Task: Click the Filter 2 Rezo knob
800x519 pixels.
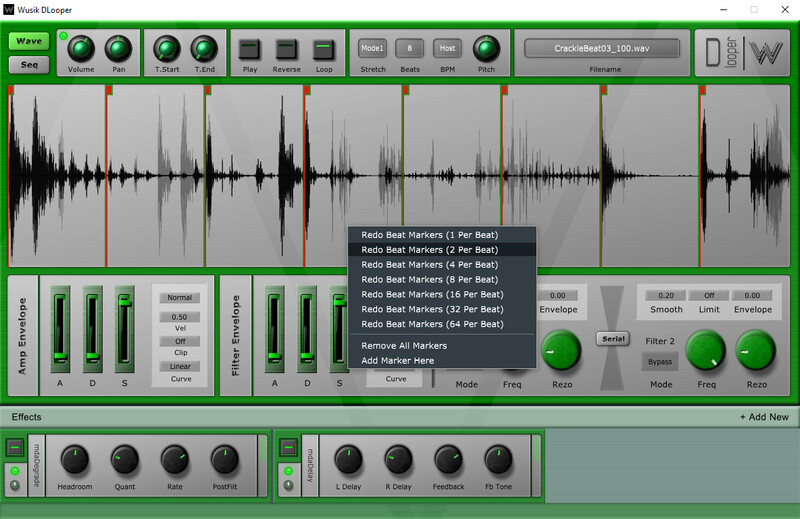Action: [756, 351]
